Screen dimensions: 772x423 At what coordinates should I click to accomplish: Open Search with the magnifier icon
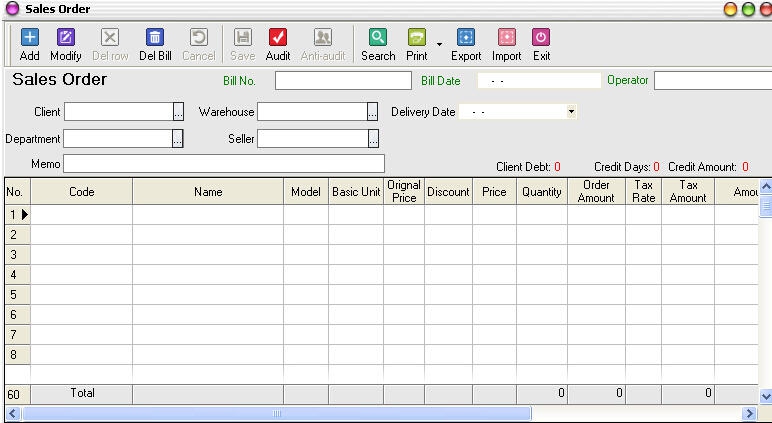(x=378, y=38)
